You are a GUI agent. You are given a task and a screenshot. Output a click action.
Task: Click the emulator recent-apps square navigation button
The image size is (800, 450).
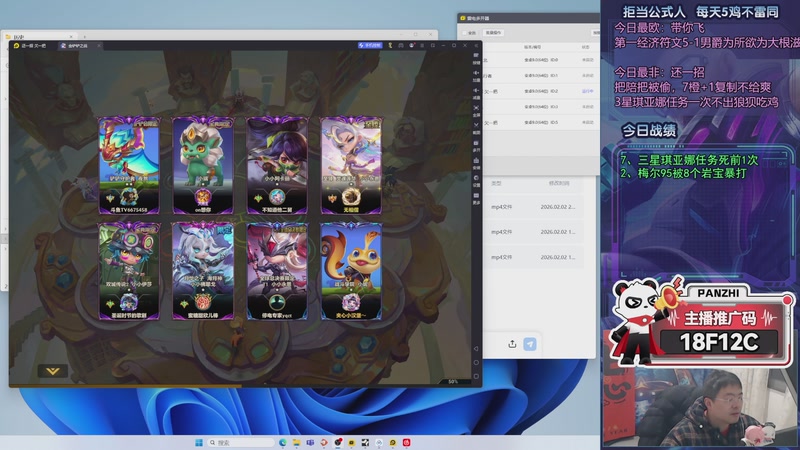(476, 376)
